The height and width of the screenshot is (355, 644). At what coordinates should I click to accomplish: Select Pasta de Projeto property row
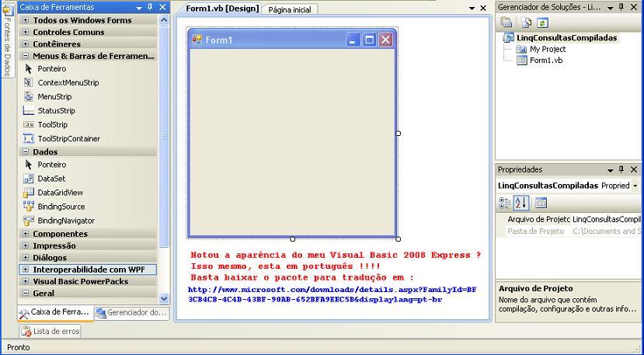point(569,231)
